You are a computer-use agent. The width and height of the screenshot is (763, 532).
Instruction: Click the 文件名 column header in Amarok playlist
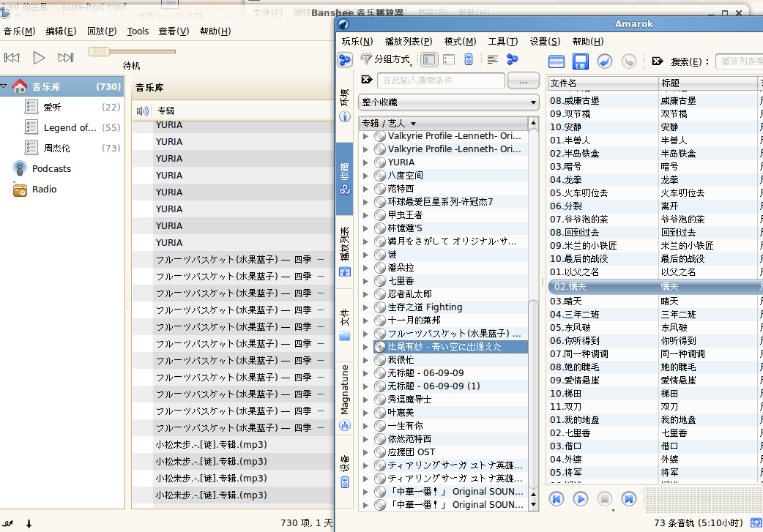603,83
